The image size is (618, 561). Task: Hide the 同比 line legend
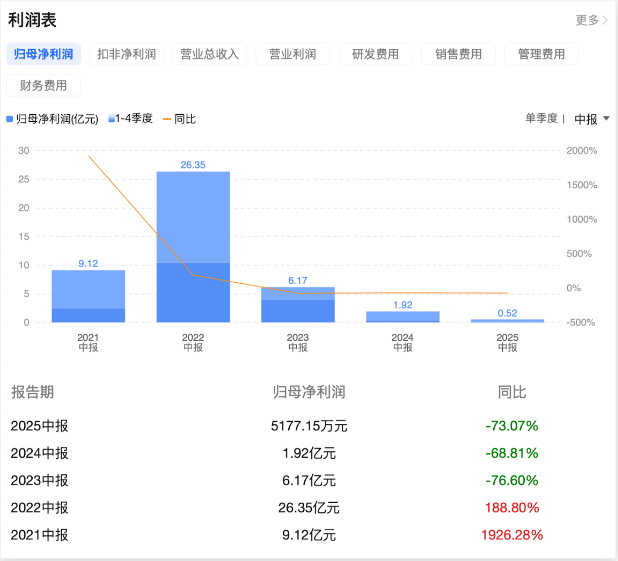tap(179, 119)
